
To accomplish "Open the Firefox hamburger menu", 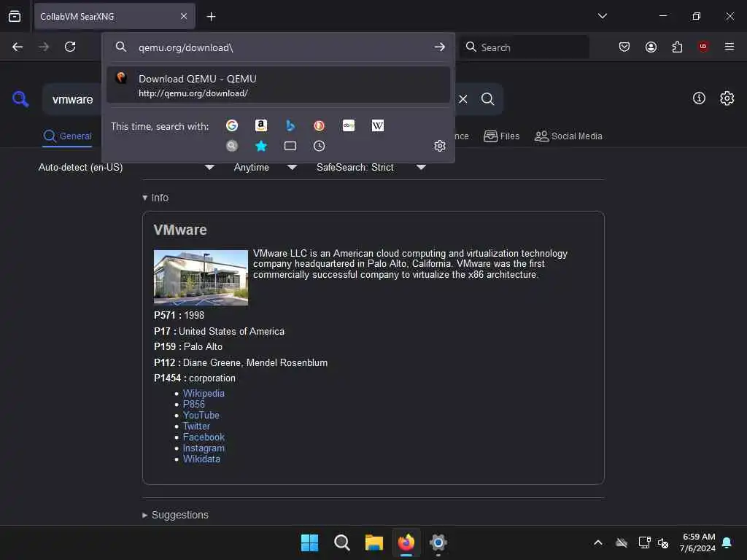I will [x=729, y=47].
